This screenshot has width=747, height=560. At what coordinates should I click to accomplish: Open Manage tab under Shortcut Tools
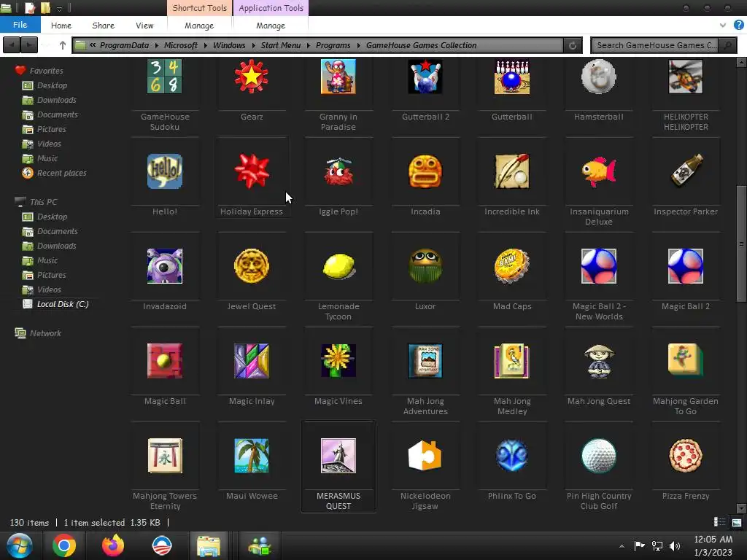(x=199, y=26)
